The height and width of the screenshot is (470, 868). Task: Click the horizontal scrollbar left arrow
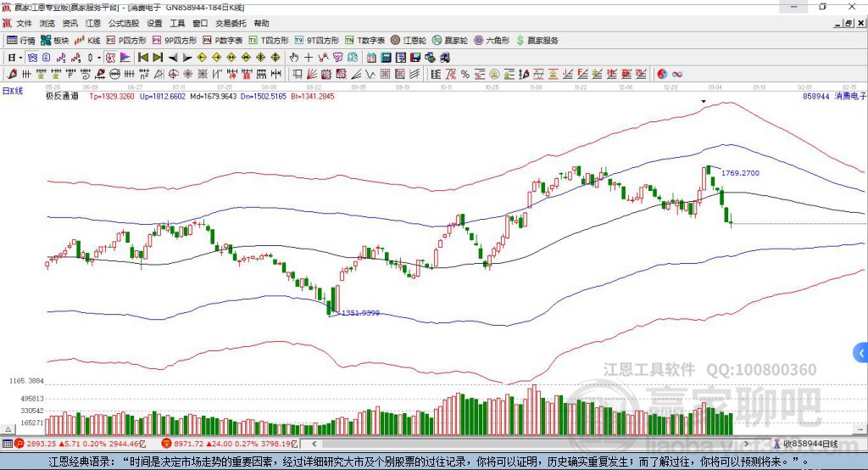point(314,444)
